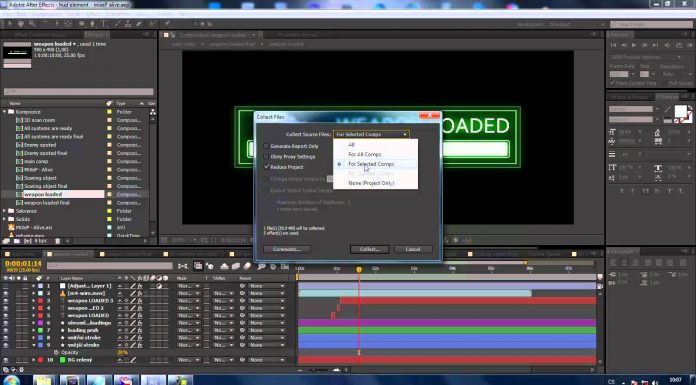This screenshot has height=385, width=696.
Task: Open Collect Source Files dropdown
Action: (371, 134)
